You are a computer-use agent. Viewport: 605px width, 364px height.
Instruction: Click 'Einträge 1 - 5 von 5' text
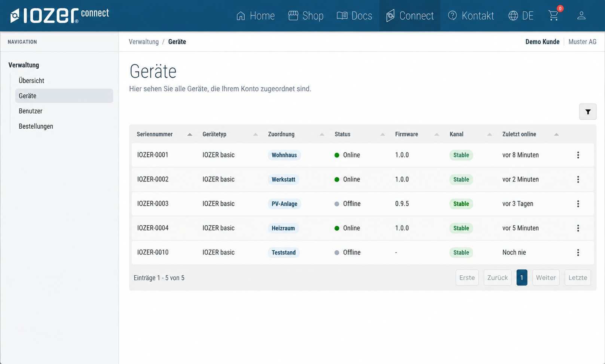click(x=159, y=278)
